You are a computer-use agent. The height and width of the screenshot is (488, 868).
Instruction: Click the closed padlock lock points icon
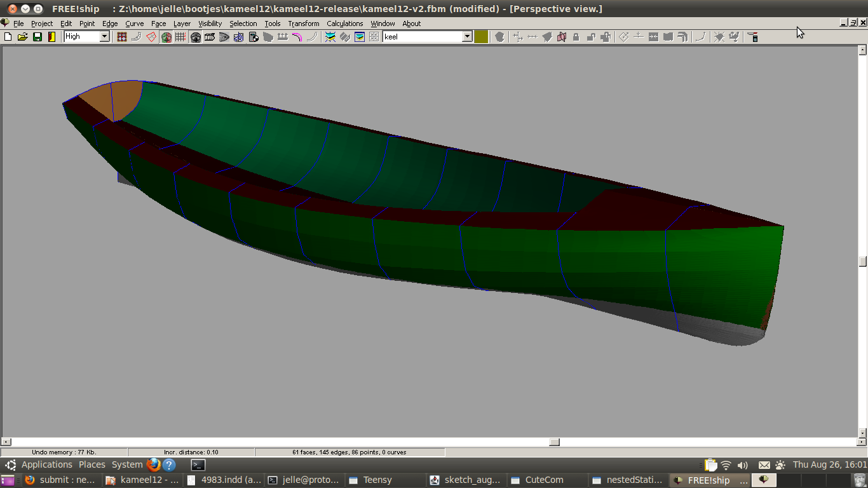[x=576, y=37]
